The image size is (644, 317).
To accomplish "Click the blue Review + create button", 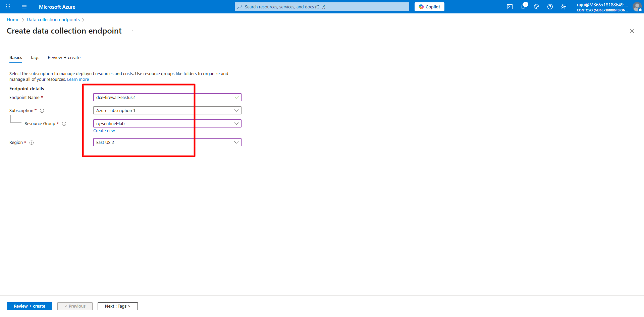I will (30, 306).
